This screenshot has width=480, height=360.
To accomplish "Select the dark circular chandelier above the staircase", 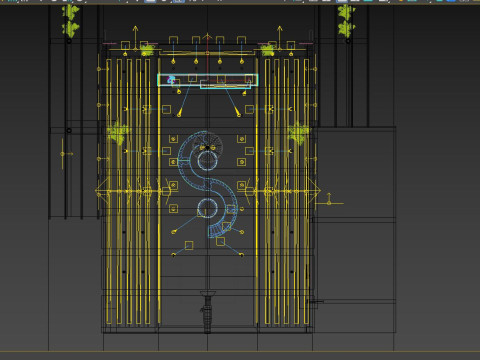I will pyautogui.click(x=207, y=147).
